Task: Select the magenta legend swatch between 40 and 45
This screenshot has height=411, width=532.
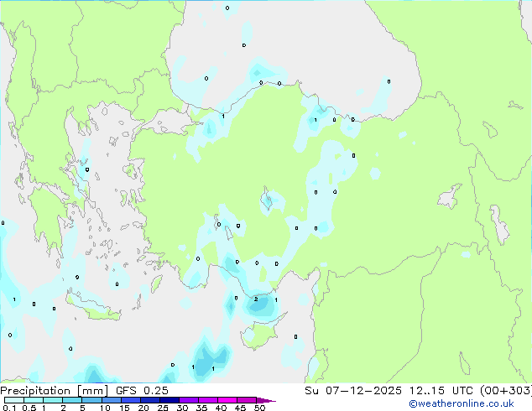Action: (227, 400)
